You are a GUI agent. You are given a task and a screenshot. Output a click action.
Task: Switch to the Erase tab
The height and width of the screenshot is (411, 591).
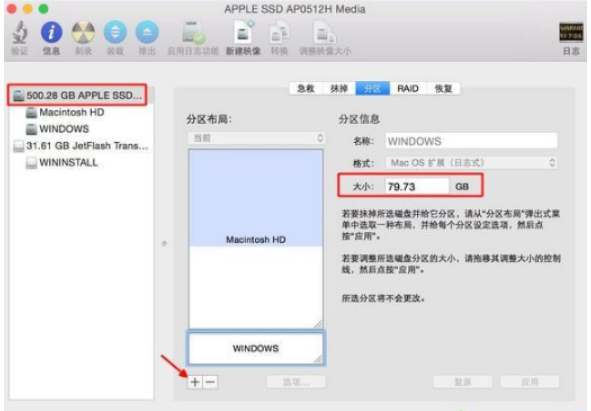(x=339, y=89)
